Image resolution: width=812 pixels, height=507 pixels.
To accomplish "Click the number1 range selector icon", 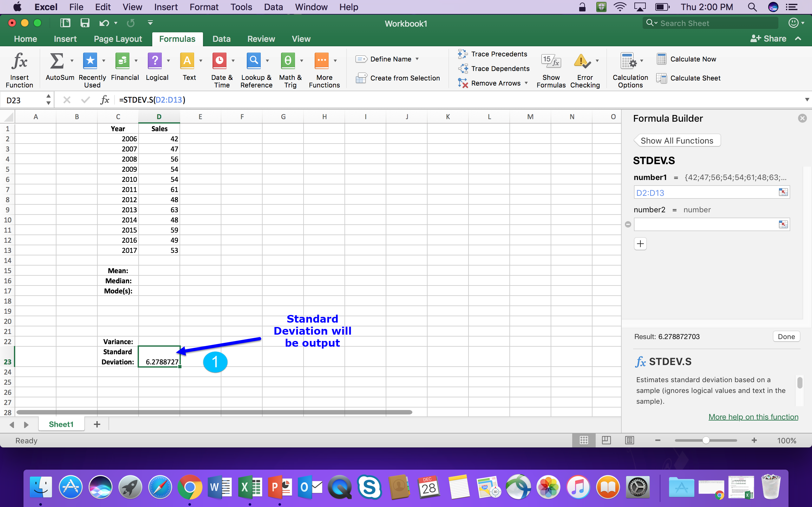I will [x=783, y=192].
